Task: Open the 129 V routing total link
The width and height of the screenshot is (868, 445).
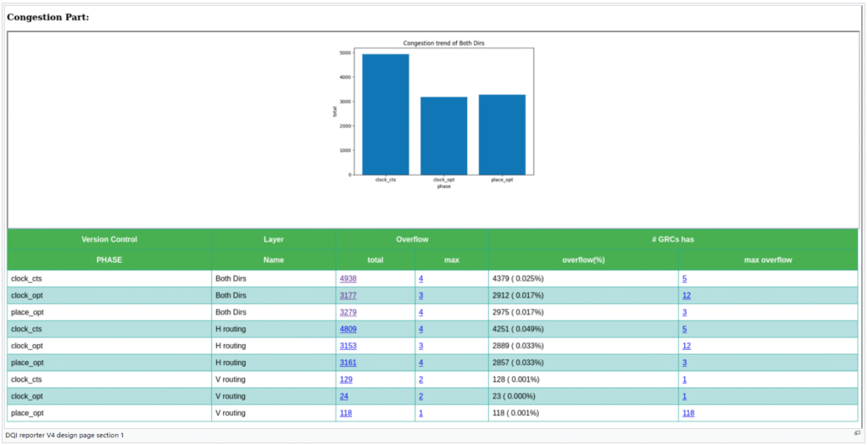Action: tap(346, 380)
